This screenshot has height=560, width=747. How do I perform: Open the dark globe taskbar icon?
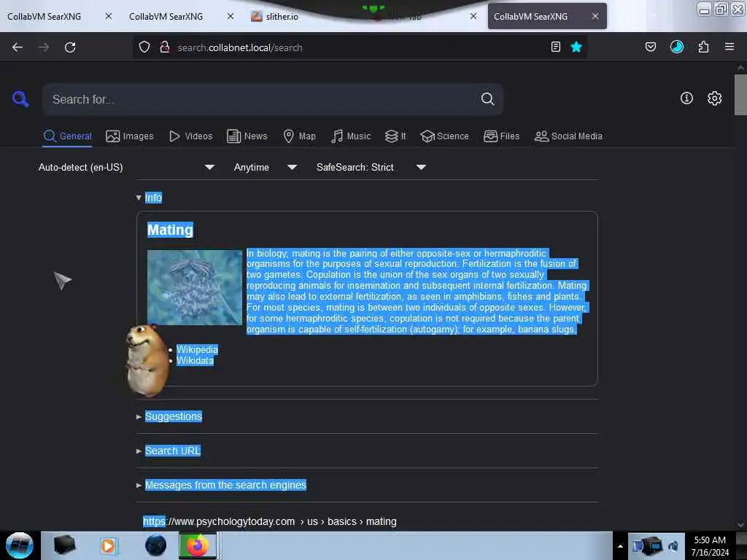point(155,545)
